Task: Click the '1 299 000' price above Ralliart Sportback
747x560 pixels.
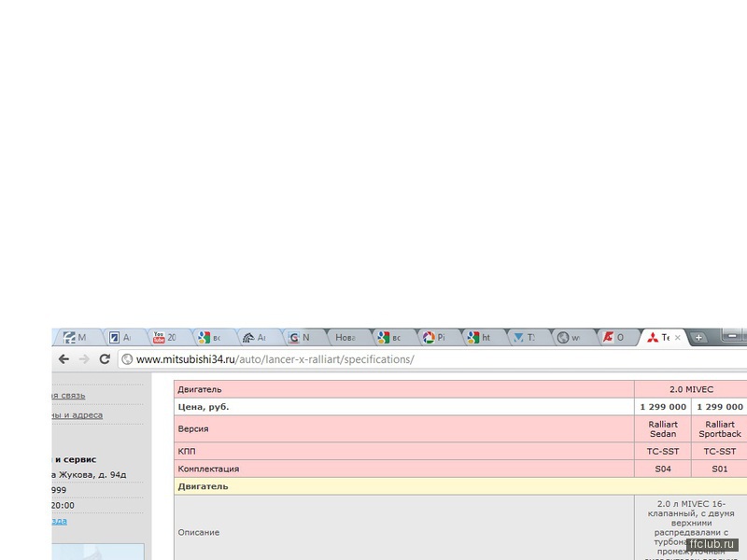Action: pos(719,407)
